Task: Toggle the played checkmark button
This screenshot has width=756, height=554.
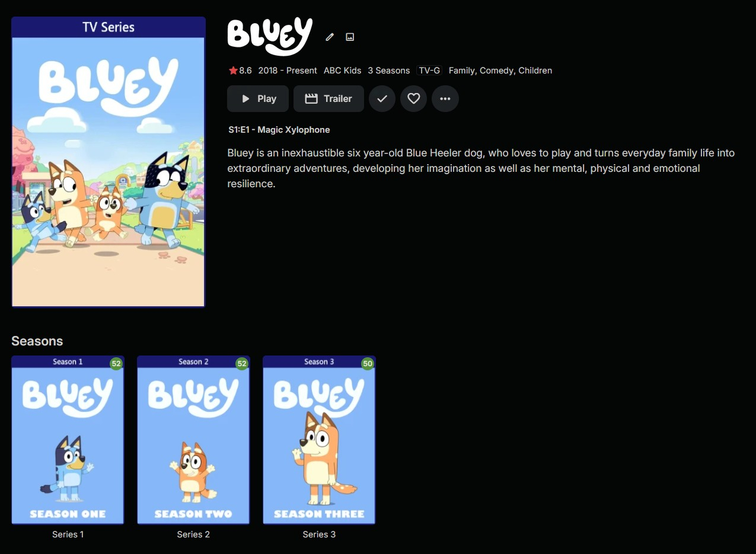Action: coord(382,99)
